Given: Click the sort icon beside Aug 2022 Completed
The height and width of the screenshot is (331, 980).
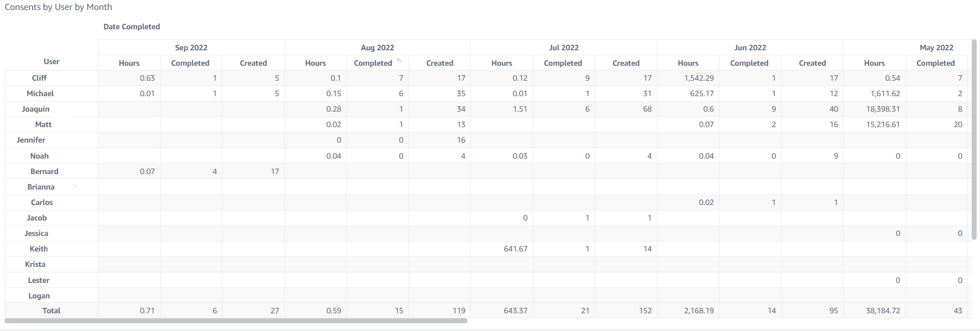Looking at the screenshot, I should pyautogui.click(x=399, y=60).
